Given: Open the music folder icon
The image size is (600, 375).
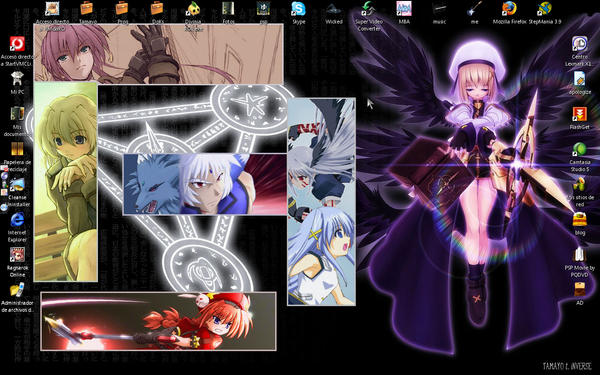Looking at the screenshot, I should coord(439,8).
